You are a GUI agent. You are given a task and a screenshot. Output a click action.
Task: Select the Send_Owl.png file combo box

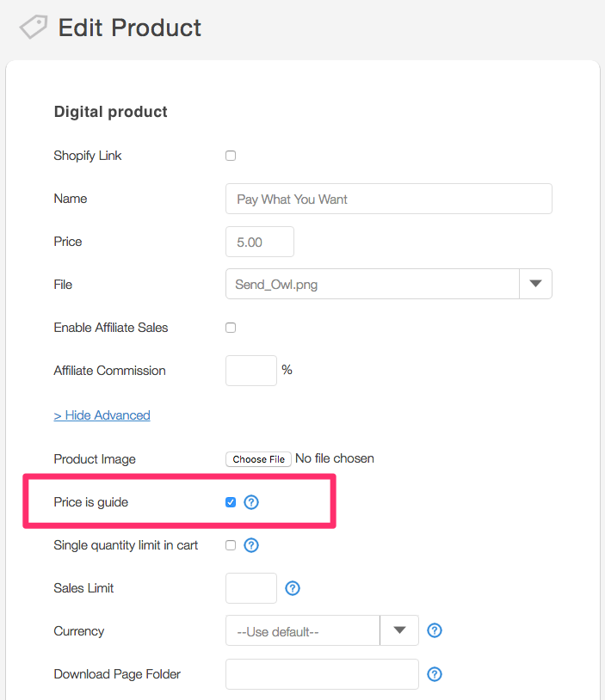372,285
